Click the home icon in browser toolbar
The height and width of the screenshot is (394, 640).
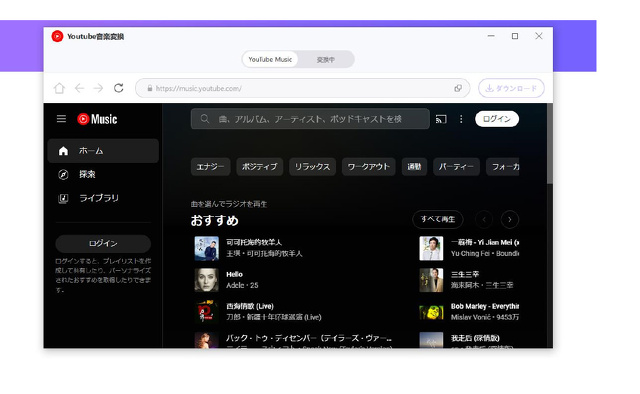(59, 88)
